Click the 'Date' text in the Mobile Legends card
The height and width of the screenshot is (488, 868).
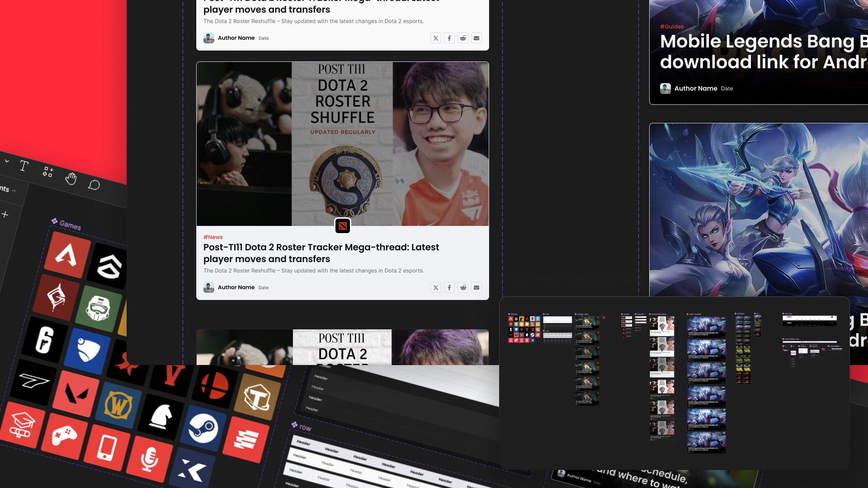pyautogui.click(x=727, y=89)
